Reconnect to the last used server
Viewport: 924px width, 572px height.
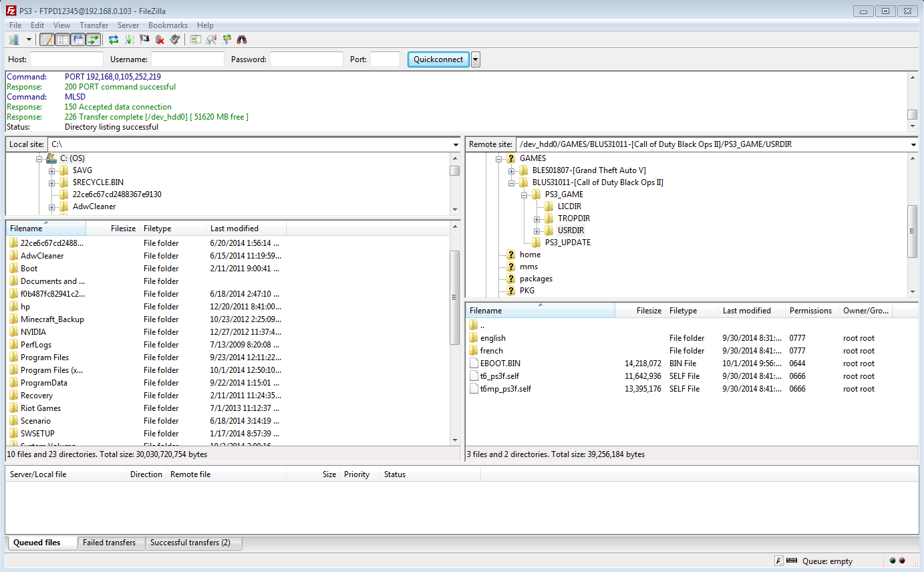click(x=175, y=39)
